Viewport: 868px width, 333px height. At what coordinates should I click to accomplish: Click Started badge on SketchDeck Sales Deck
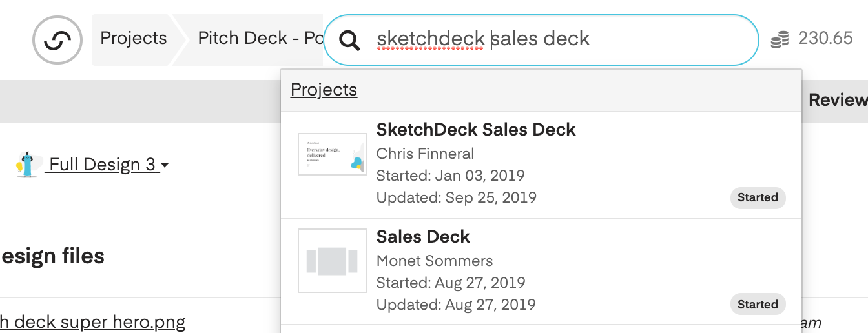pos(758,197)
